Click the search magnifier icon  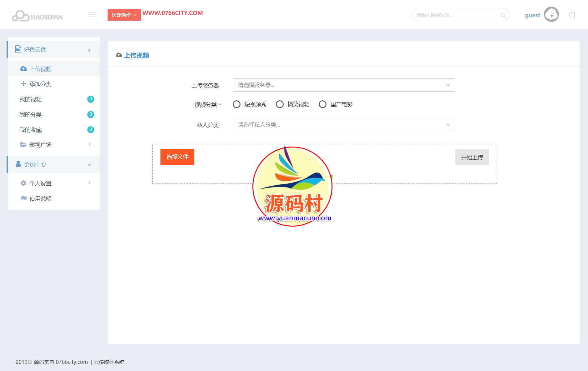503,15
